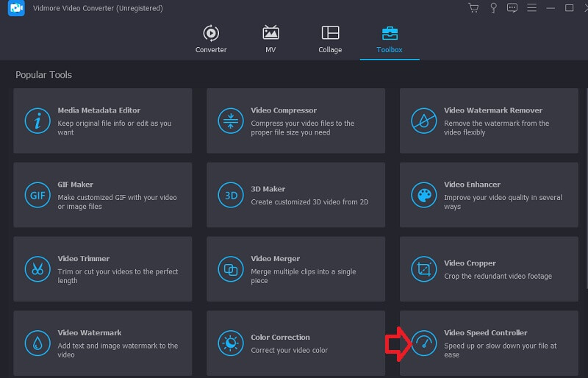Viewport: 588px width, 378px height.
Task: Select the Video Merger icon
Action: point(230,269)
